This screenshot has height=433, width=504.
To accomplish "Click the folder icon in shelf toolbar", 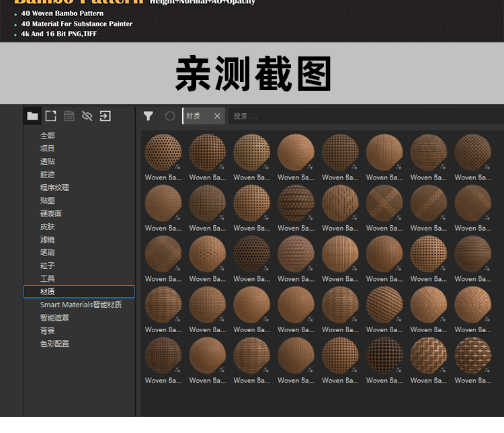I will (32, 116).
